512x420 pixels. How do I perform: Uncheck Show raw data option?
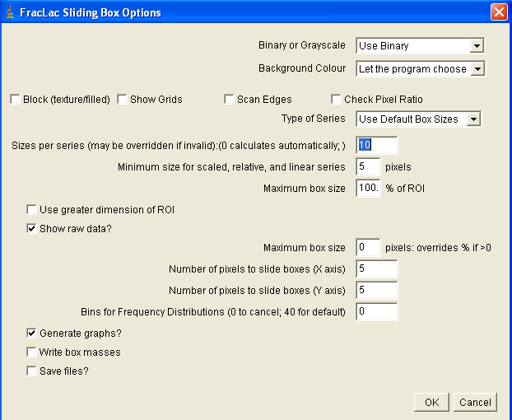pos(31,228)
